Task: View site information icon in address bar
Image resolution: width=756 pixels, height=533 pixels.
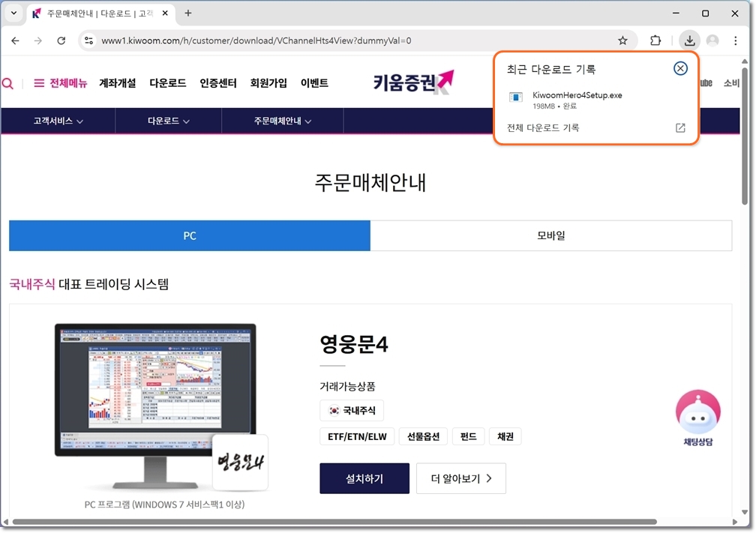Action: click(x=88, y=40)
